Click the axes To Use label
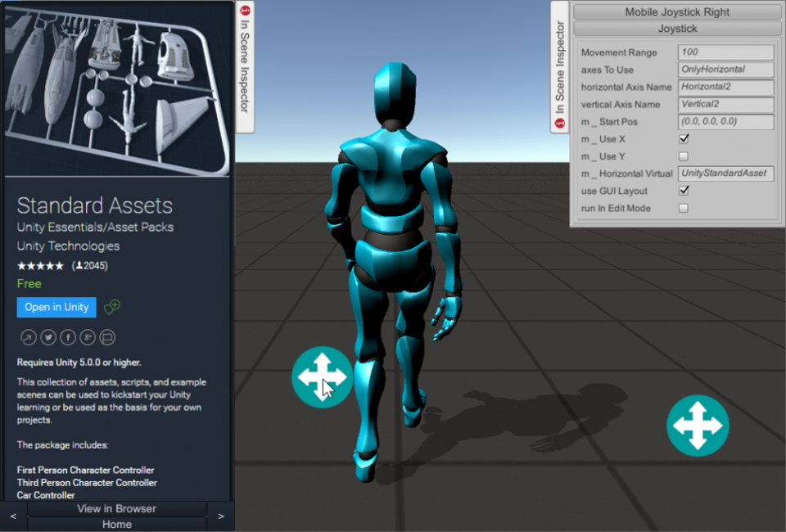 tap(607, 70)
